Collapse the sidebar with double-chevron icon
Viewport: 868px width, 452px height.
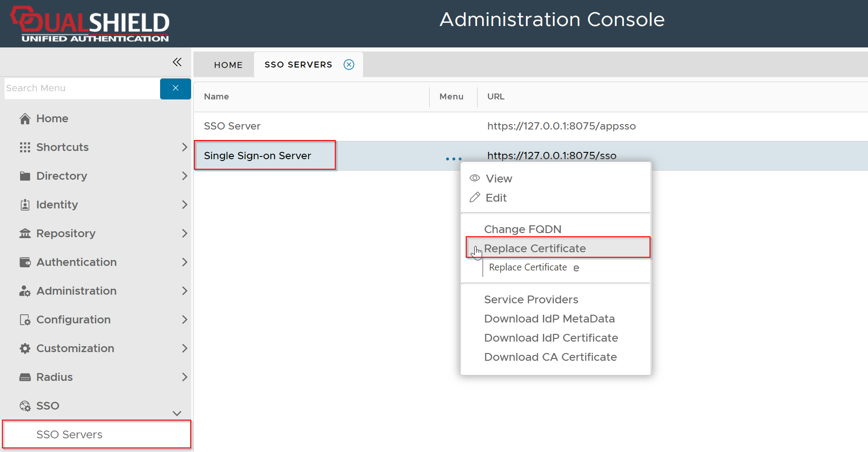[177, 62]
